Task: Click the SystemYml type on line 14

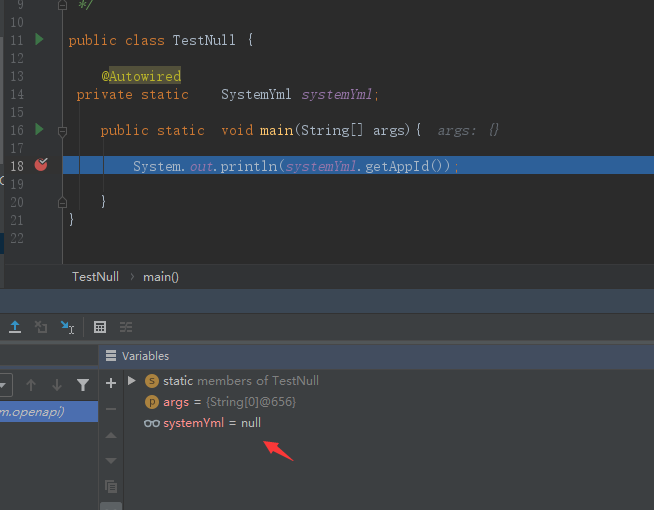Action: [x=256, y=94]
